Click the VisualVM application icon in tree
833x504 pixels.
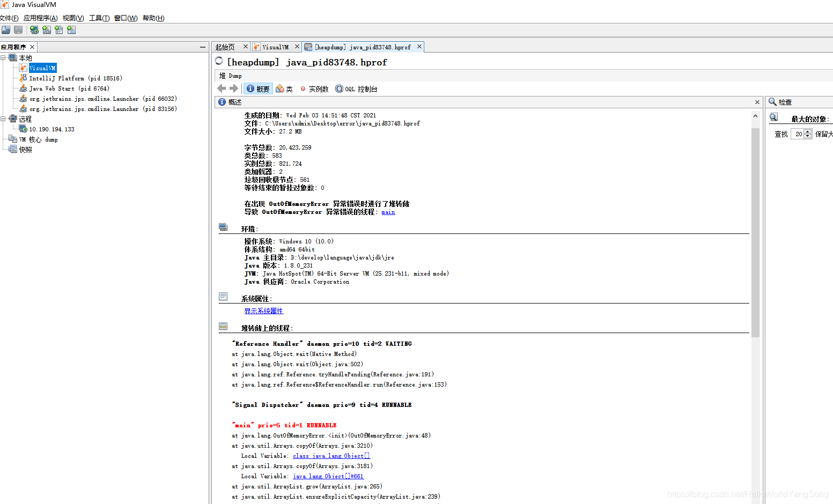23,68
